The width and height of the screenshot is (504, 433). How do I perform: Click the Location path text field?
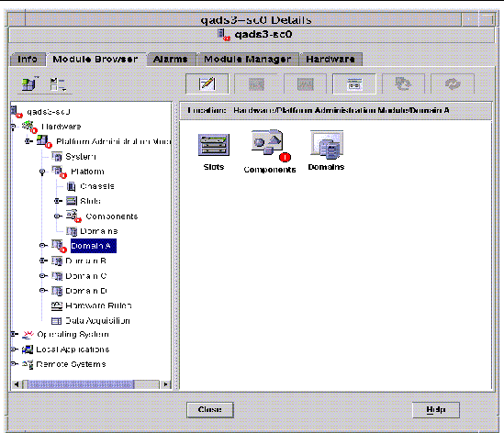pyautogui.click(x=335, y=110)
